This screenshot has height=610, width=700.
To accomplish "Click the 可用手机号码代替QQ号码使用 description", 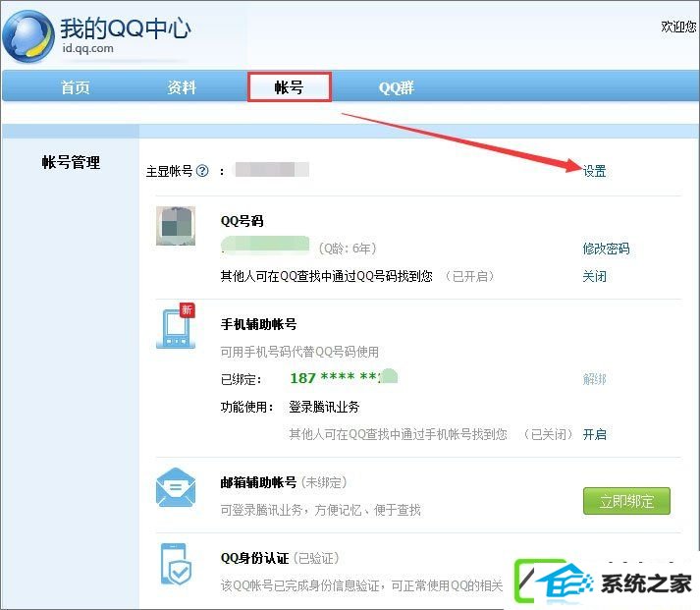I will pyautogui.click(x=299, y=352).
